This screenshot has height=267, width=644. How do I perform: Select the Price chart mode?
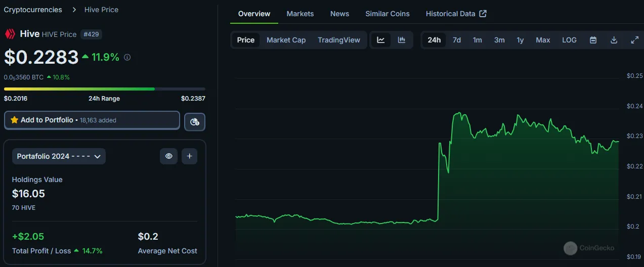tap(246, 40)
